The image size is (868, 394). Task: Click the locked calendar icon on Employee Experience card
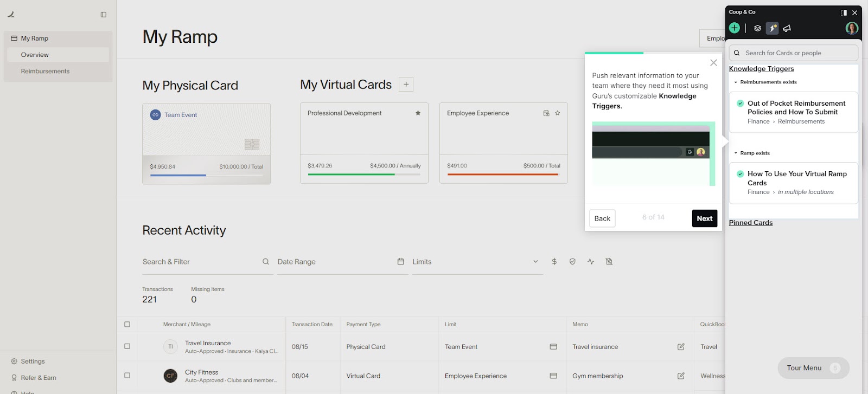point(546,113)
